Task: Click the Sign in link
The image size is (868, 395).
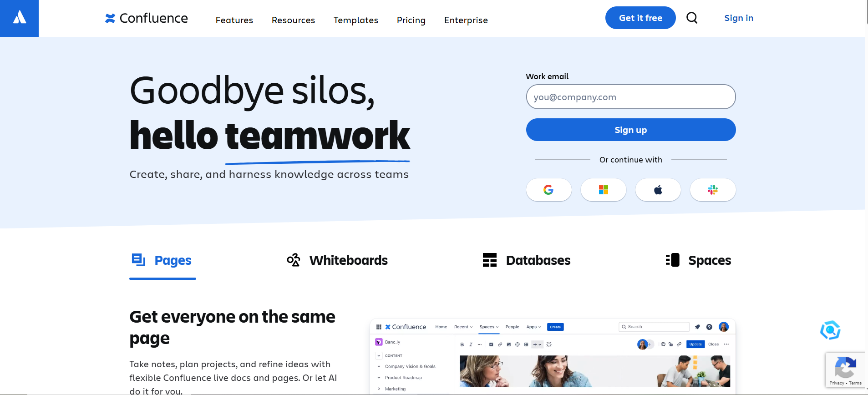Action: (x=739, y=18)
